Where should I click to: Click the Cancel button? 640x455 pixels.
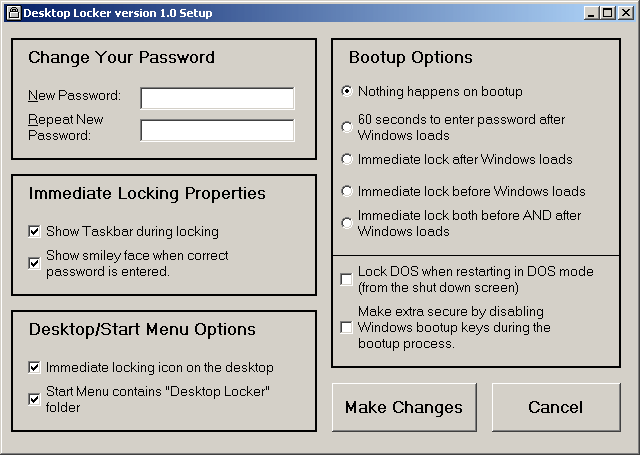point(556,407)
